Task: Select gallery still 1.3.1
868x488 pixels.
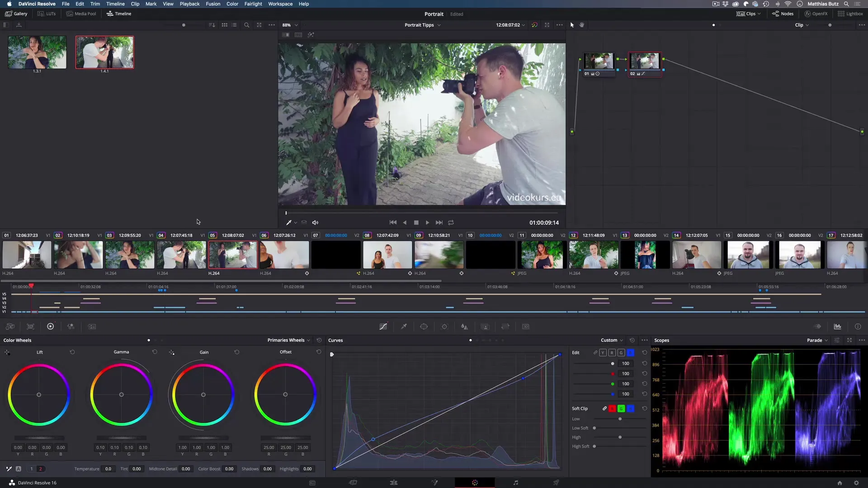Action: click(x=37, y=52)
